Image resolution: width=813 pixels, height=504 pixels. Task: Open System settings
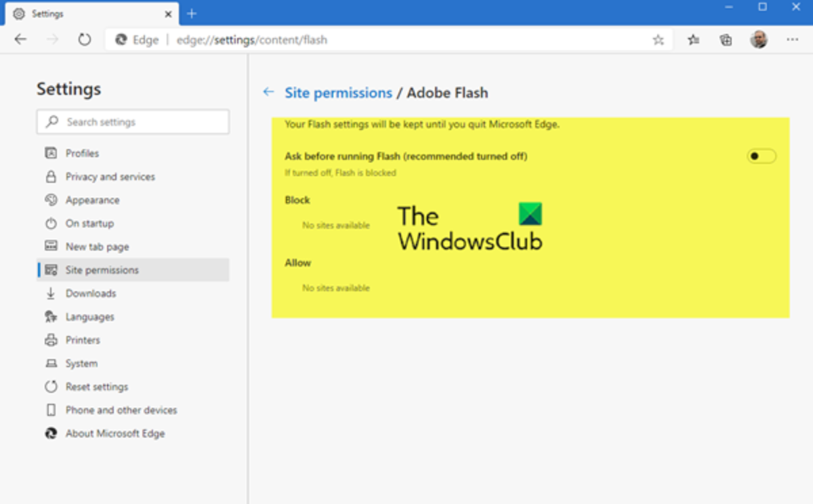point(133,363)
